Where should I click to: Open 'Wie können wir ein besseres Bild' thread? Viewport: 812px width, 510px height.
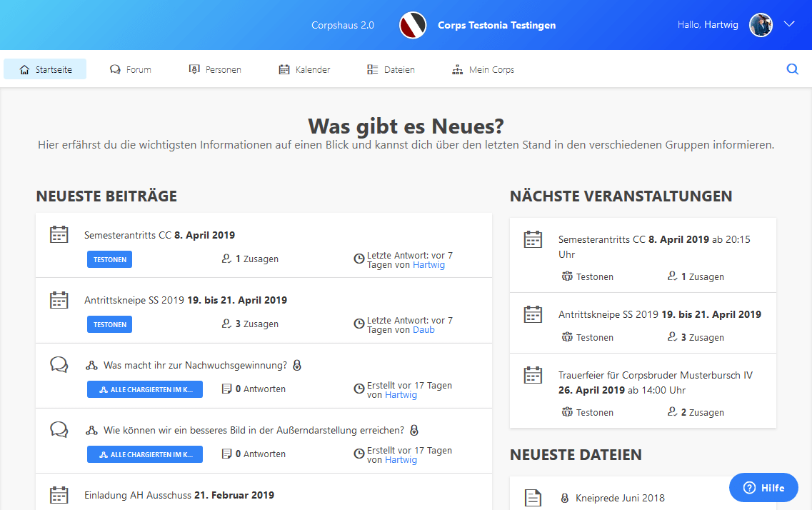254,430
